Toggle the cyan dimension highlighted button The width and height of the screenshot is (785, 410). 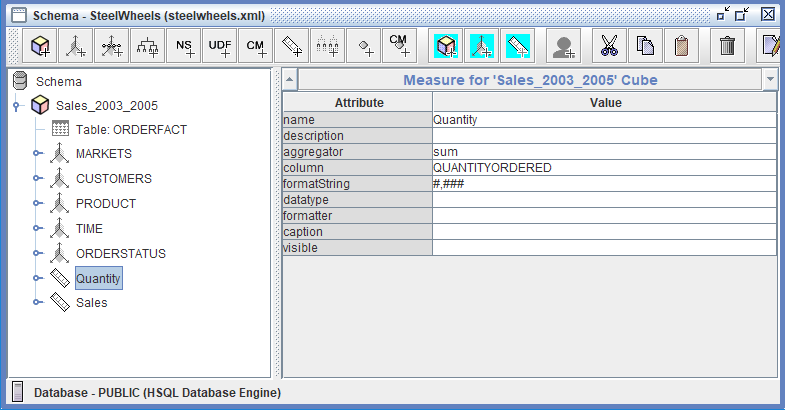point(482,46)
